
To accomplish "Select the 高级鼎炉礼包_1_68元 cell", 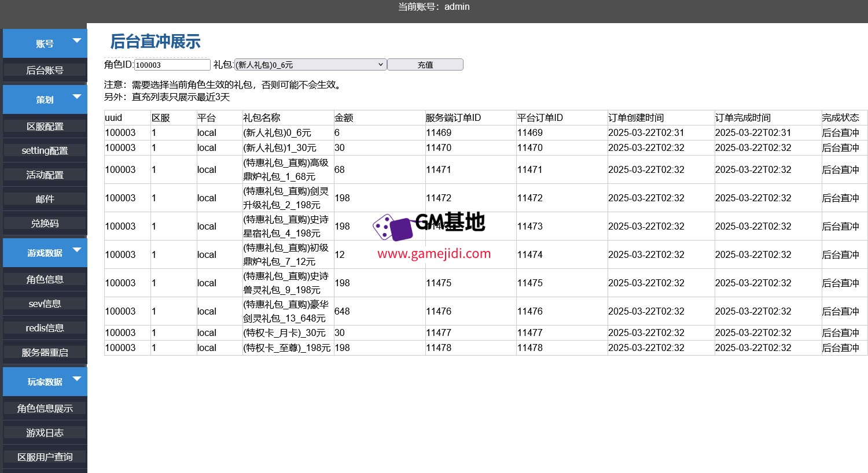I will 288,169.
